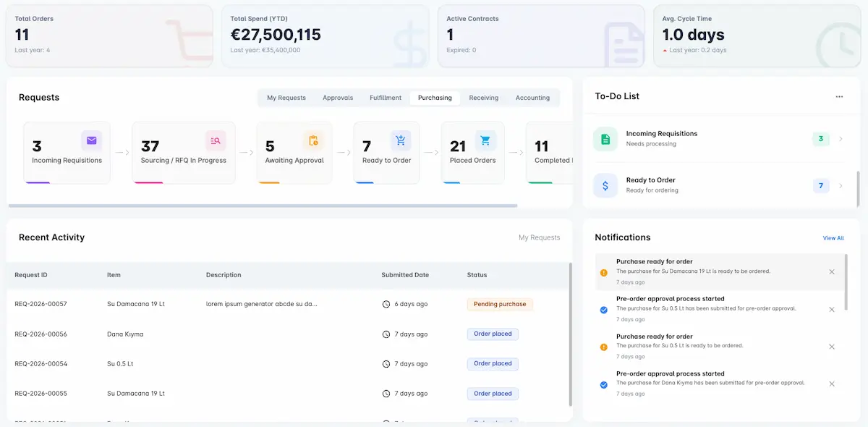
Task: Switch to the Receiving tab
Action: (483, 98)
